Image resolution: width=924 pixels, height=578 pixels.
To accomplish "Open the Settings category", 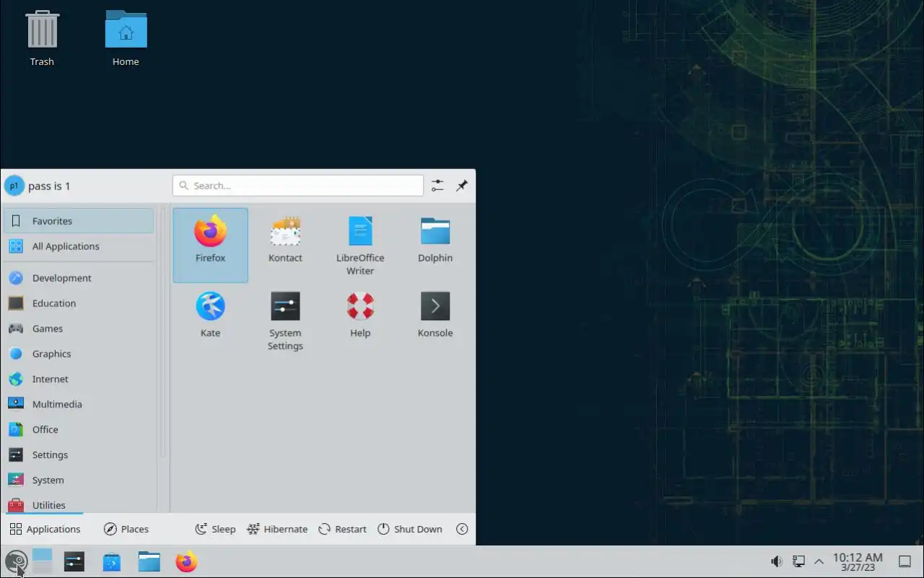I will [x=79, y=455].
